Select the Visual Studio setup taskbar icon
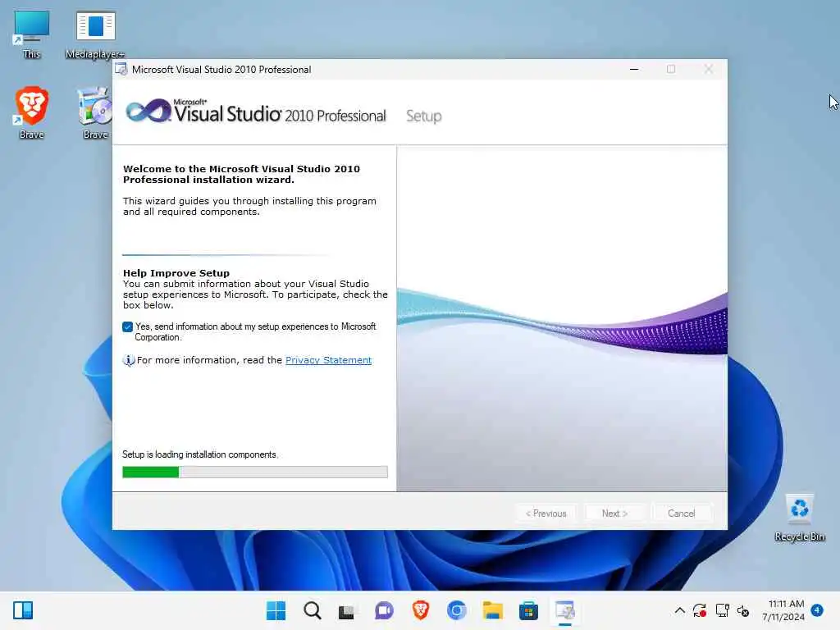 click(564, 610)
